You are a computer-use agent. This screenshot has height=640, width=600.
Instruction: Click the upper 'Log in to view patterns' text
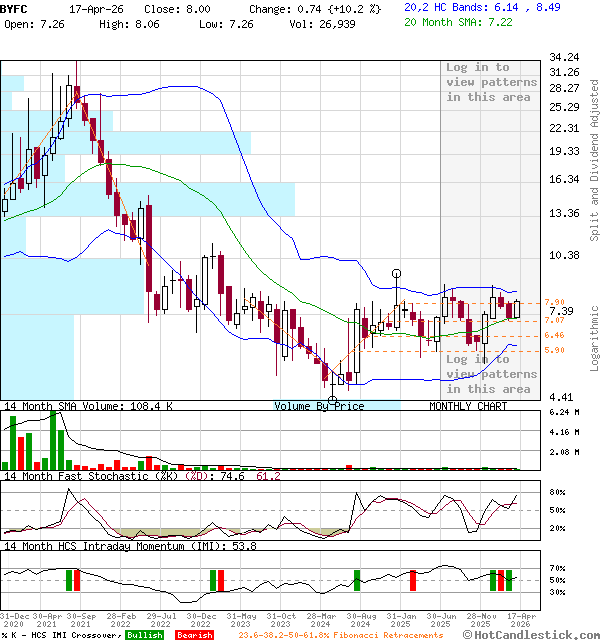click(x=491, y=82)
